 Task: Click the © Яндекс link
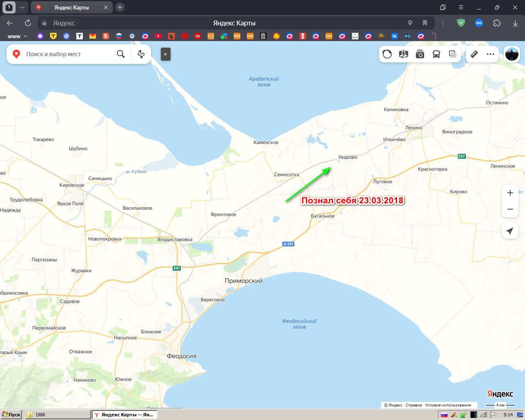point(393,405)
